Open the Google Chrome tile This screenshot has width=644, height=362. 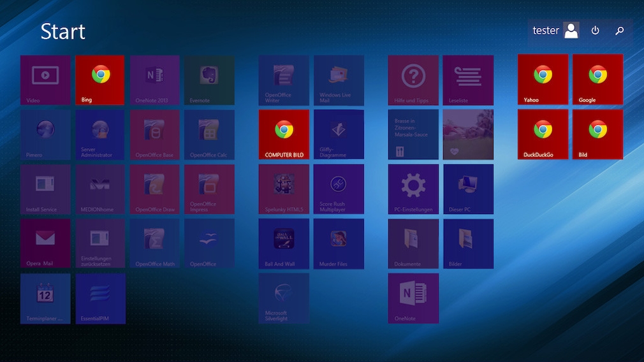[597, 79]
